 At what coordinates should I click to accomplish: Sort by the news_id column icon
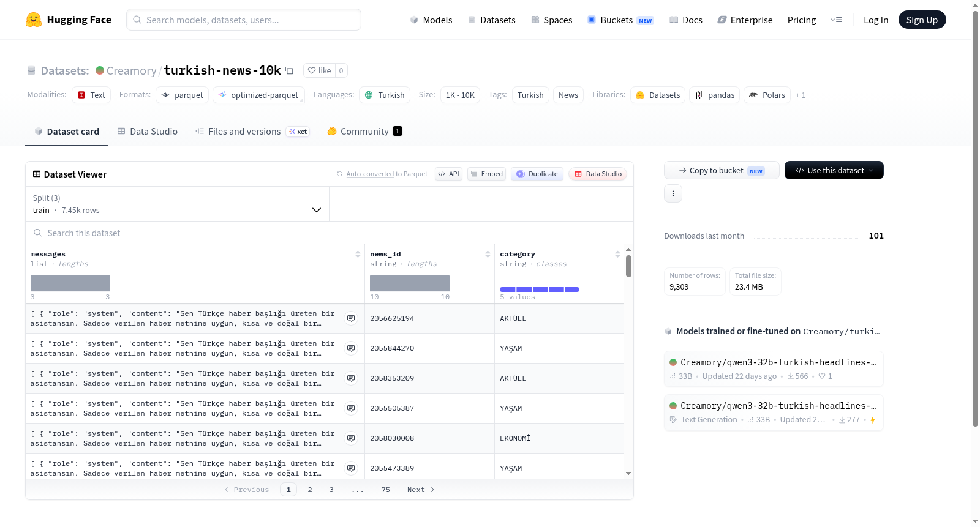click(x=488, y=254)
